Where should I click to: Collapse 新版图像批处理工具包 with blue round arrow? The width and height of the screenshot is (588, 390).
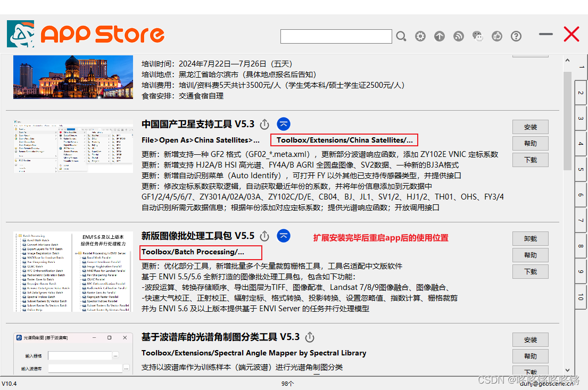coord(284,236)
